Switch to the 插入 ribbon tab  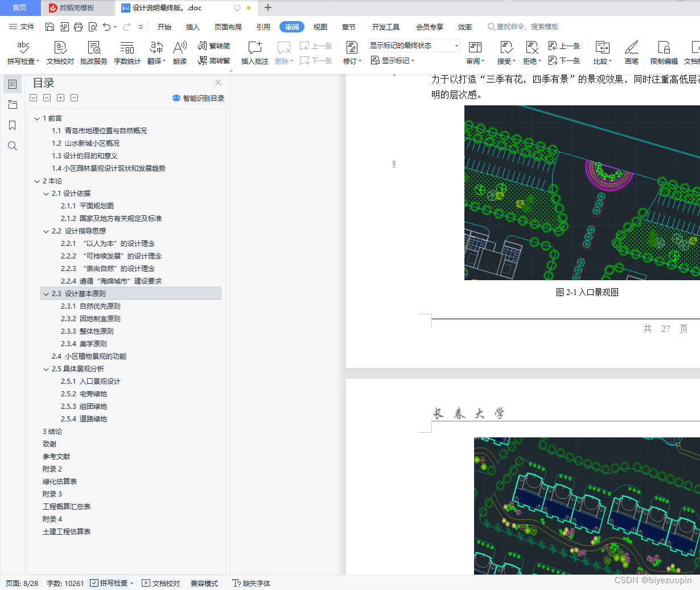(x=193, y=27)
